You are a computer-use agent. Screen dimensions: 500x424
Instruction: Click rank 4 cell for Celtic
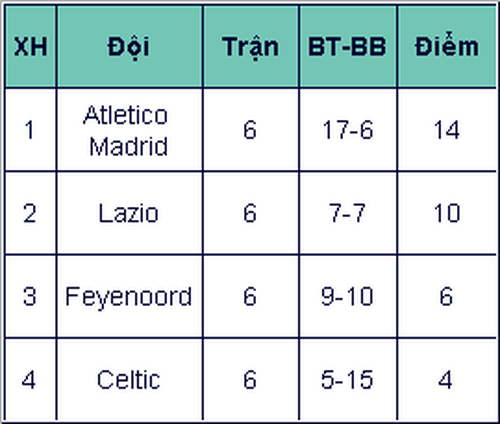coord(30,379)
